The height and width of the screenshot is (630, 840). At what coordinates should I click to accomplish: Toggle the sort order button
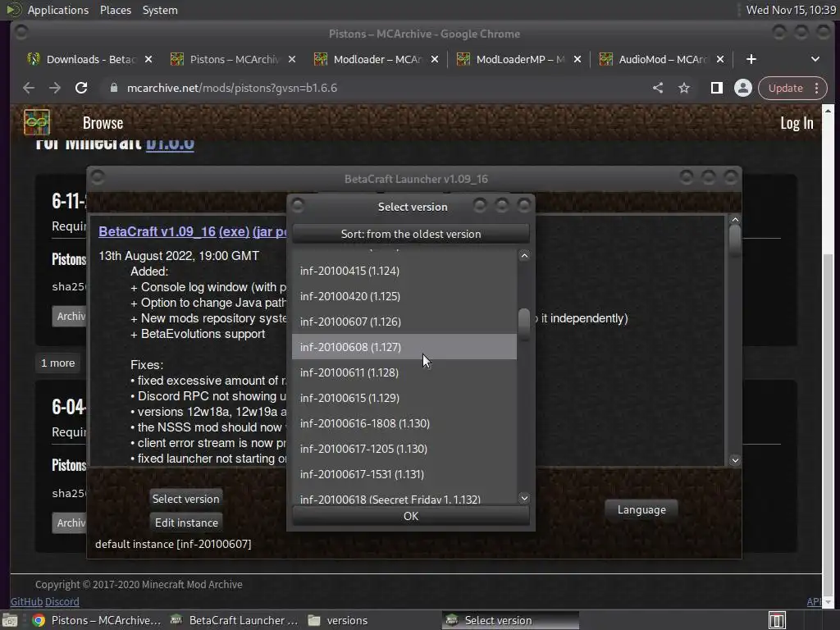tap(411, 234)
